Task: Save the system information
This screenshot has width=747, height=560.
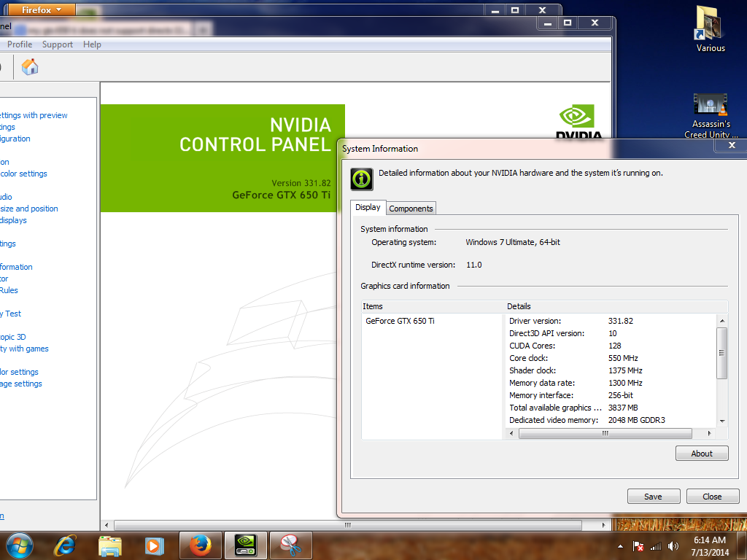Action: (653, 496)
